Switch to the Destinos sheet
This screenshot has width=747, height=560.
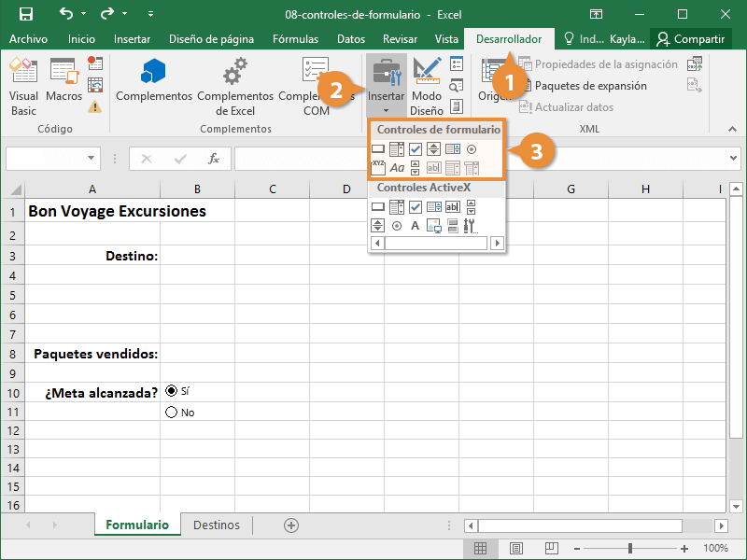217,525
